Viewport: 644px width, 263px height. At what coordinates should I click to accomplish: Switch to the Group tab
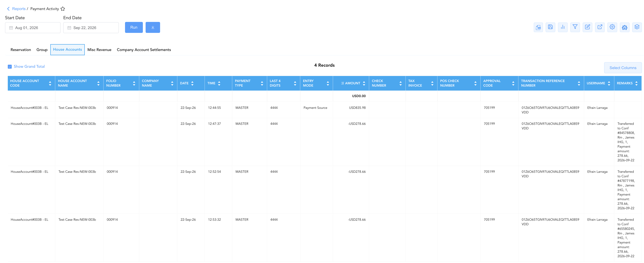42,50
